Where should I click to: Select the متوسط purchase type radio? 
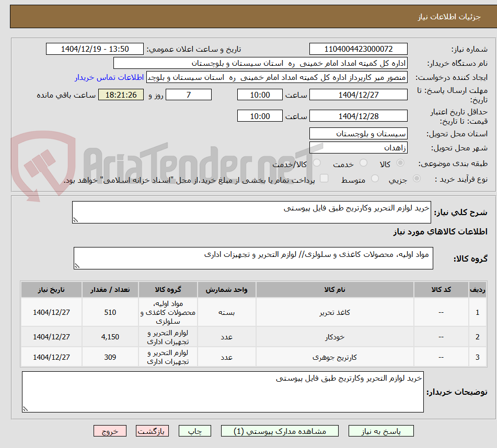[375, 179]
